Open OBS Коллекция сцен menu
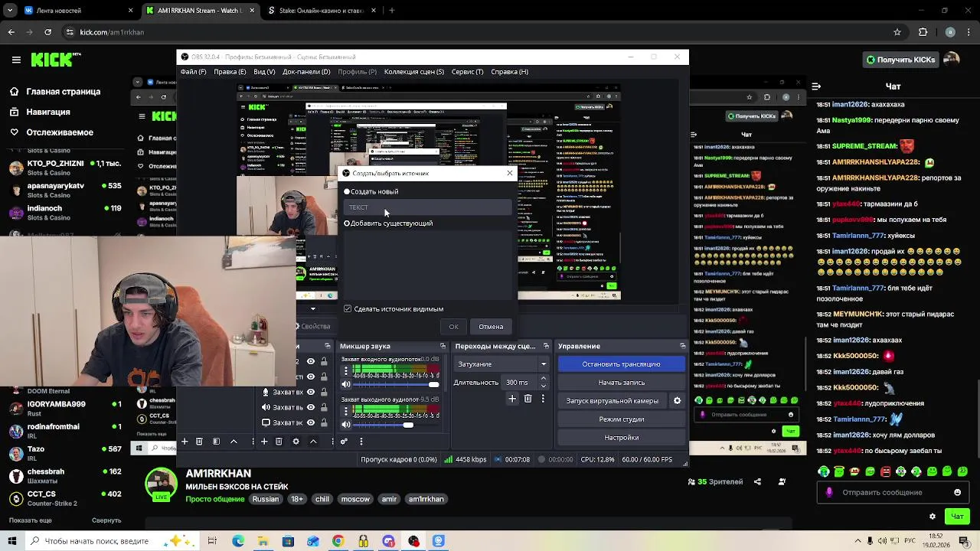Screen dimensions: 980x551 tap(413, 72)
